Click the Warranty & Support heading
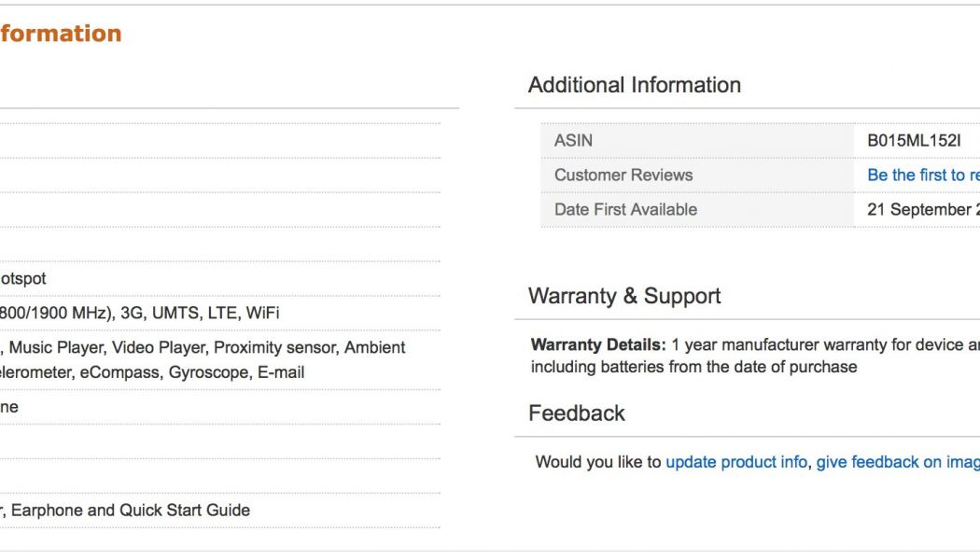Viewport: 980px width, 560px height. (623, 296)
